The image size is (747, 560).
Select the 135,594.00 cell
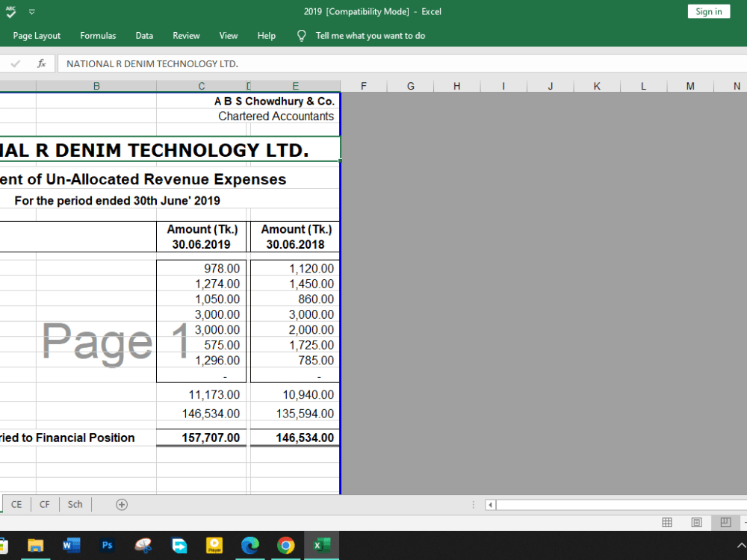point(295,414)
